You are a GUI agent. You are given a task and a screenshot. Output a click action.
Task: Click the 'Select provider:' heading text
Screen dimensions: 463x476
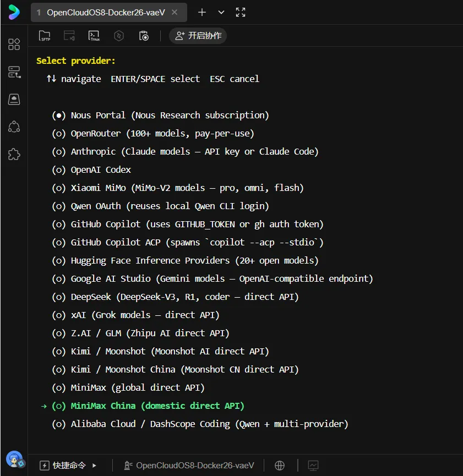point(76,61)
